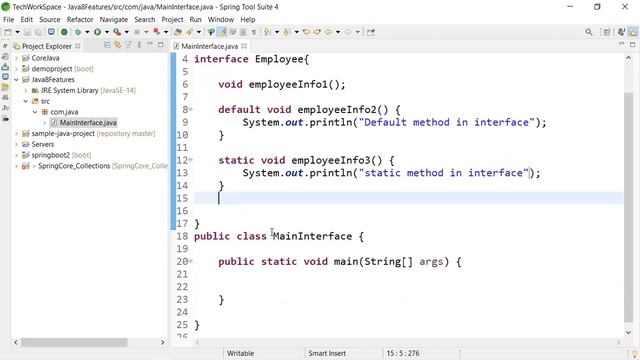Open the Project menu
This screenshot has height=360, width=640.
coord(172,20)
